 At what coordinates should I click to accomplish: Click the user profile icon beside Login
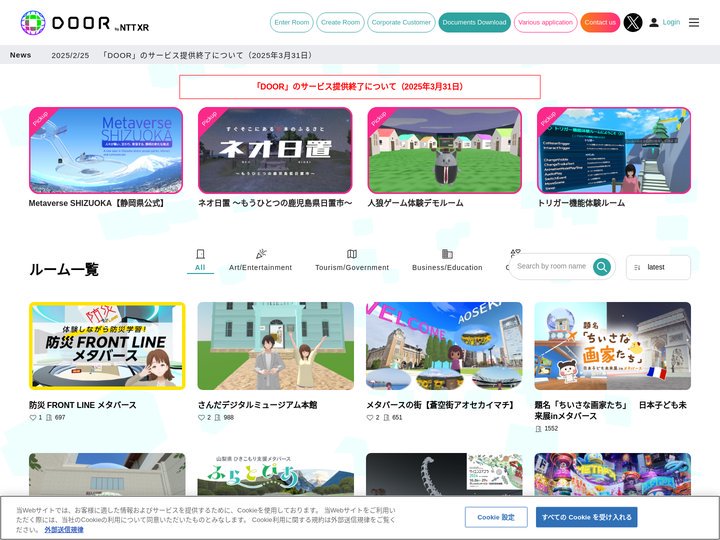click(654, 22)
